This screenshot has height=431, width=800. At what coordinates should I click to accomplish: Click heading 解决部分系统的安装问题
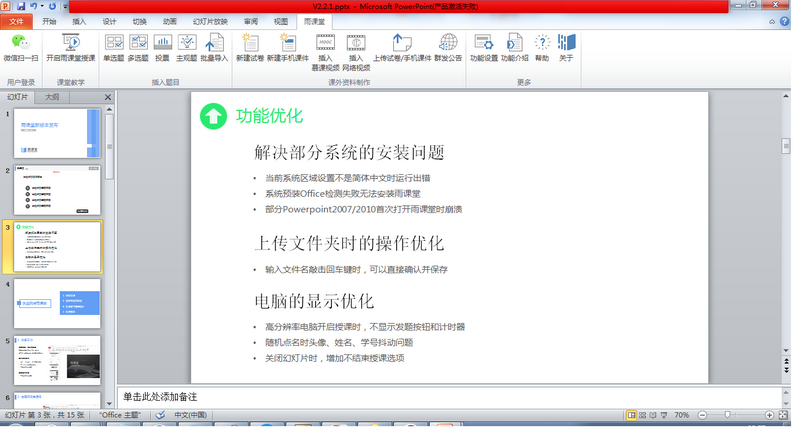[x=349, y=152]
